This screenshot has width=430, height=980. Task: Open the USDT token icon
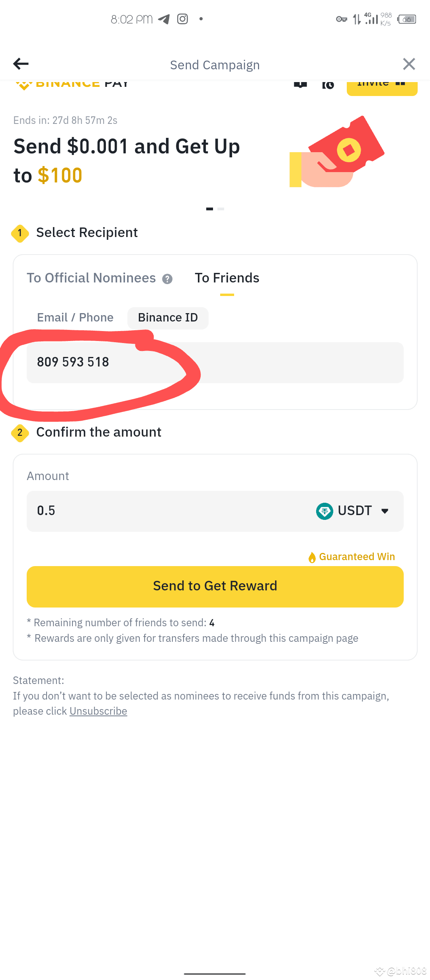coord(324,511)
